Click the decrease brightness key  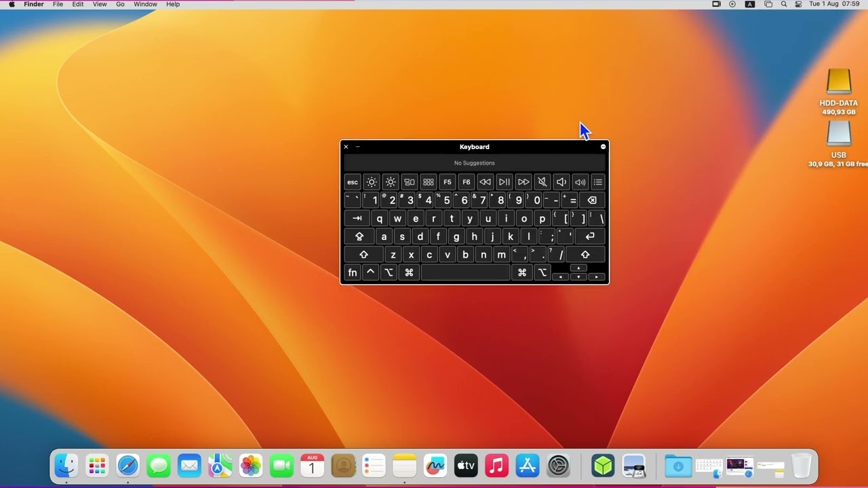coord(372,182)
